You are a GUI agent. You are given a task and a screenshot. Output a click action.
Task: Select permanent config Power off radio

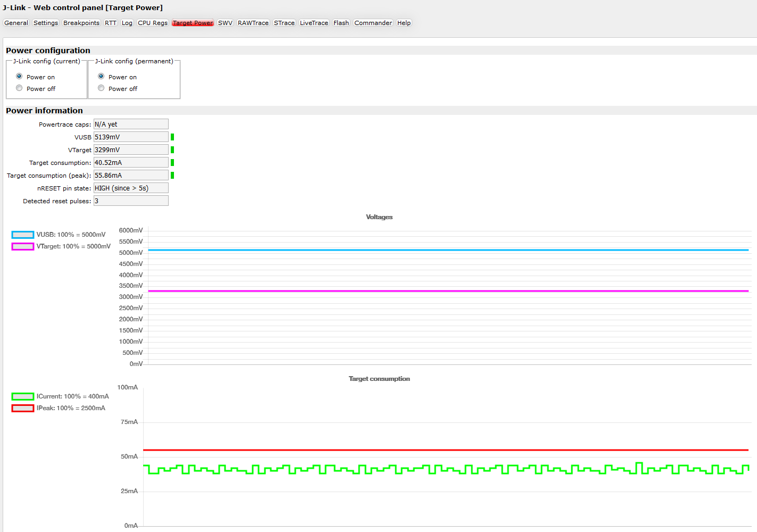coord(101,88)
